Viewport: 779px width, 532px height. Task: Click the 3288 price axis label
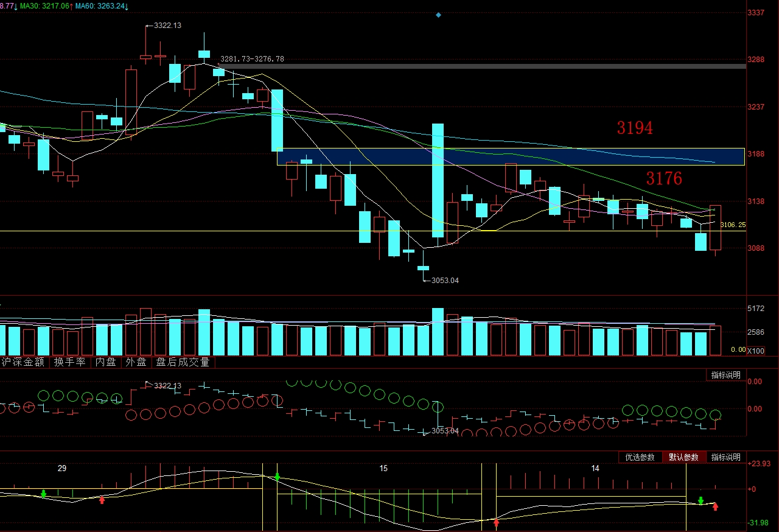tap(756, 60)
